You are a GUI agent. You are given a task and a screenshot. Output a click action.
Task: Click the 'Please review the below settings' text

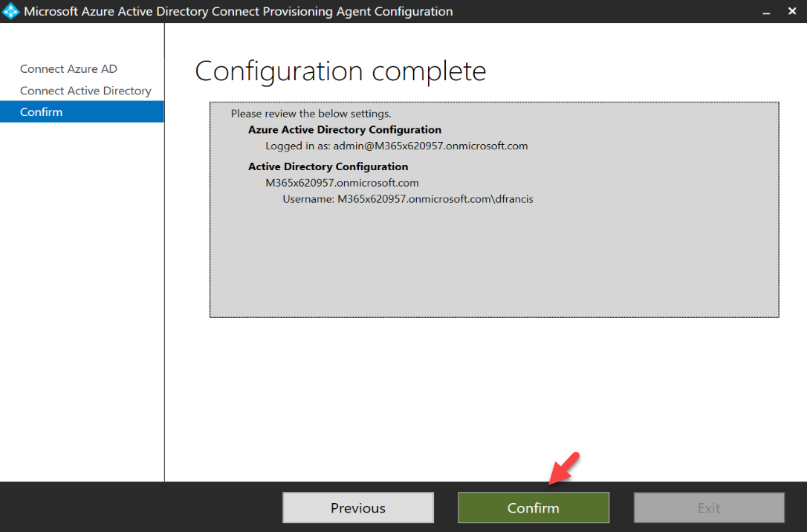tap(311, 114)
